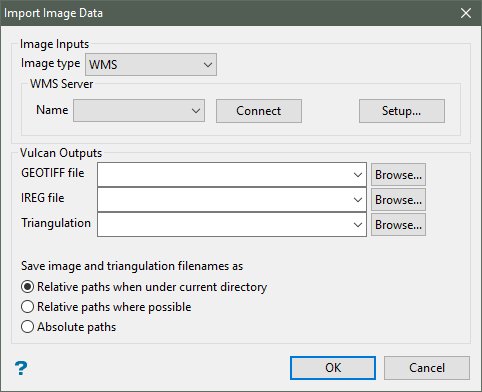Click the blue question mark help icon
Image resolution: width=482 pixels, height=392 pixels.
[21, 368]
